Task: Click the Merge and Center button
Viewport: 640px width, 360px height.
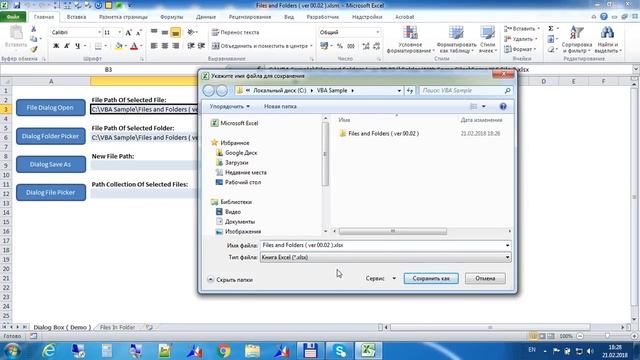Action: [262, 46]
